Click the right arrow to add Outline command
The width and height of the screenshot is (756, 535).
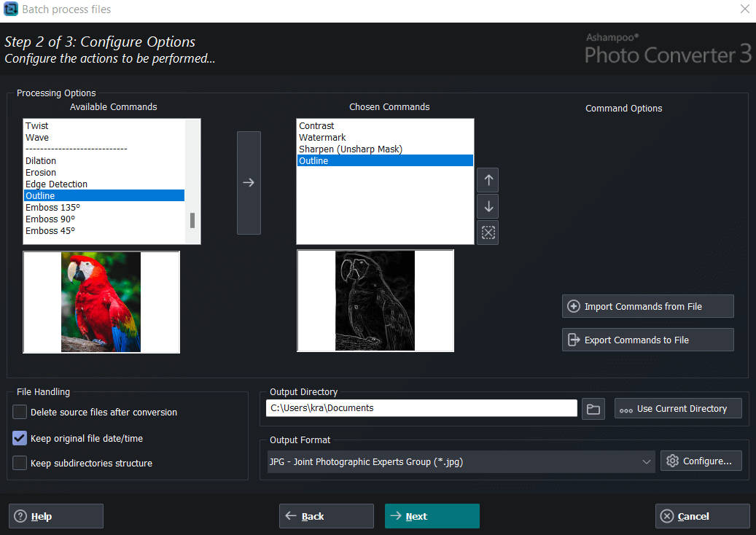pos(249,181)
